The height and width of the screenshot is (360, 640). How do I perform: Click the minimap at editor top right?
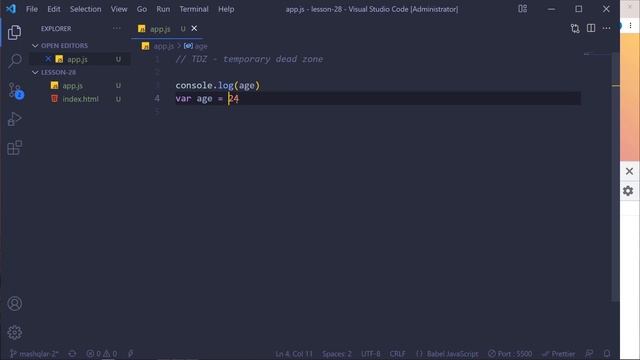click(x=598, y=55)
